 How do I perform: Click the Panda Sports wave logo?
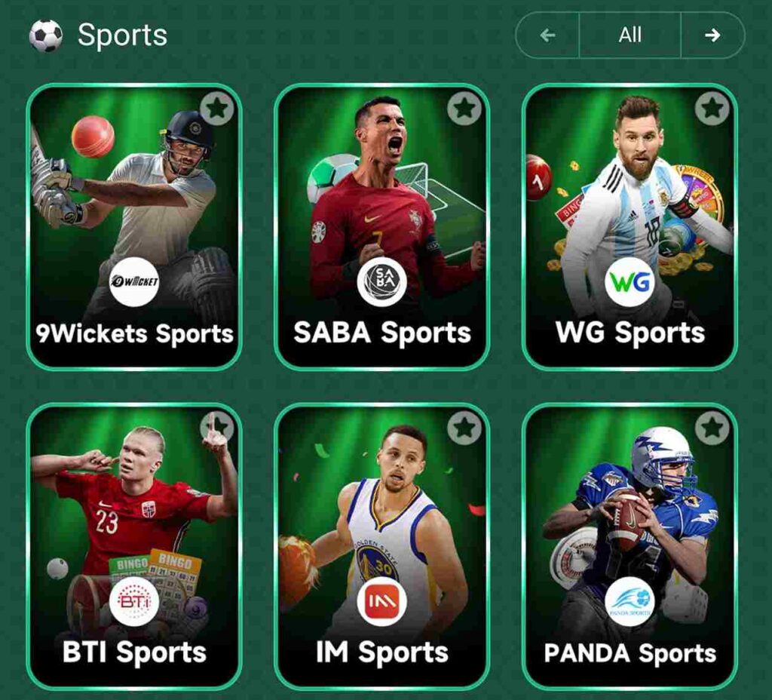tap(630, 601)
